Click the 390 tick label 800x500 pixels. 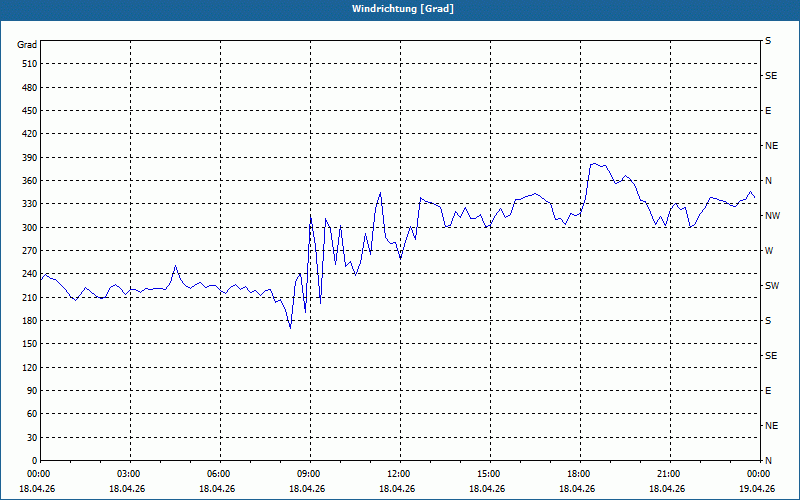(x=30, y=157)
